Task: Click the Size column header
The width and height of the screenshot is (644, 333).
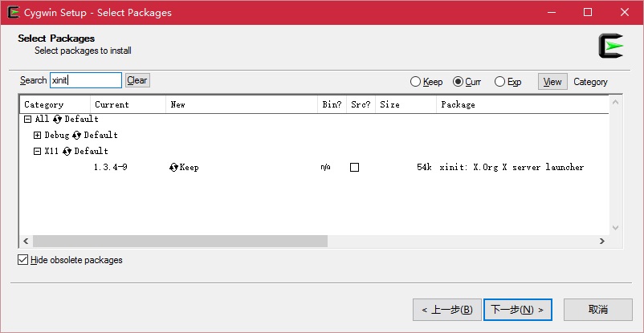Action: (406, 104)
